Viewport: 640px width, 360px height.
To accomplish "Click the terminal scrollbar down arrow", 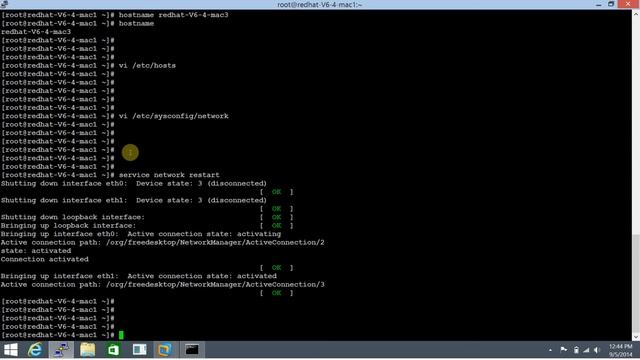I will (636, 337).
